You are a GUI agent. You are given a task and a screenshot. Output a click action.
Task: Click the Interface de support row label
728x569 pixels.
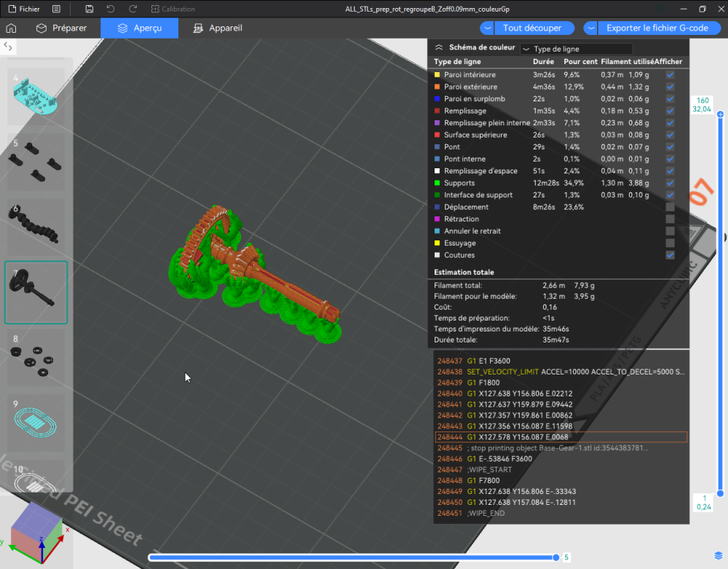click(x=478, y=195)
